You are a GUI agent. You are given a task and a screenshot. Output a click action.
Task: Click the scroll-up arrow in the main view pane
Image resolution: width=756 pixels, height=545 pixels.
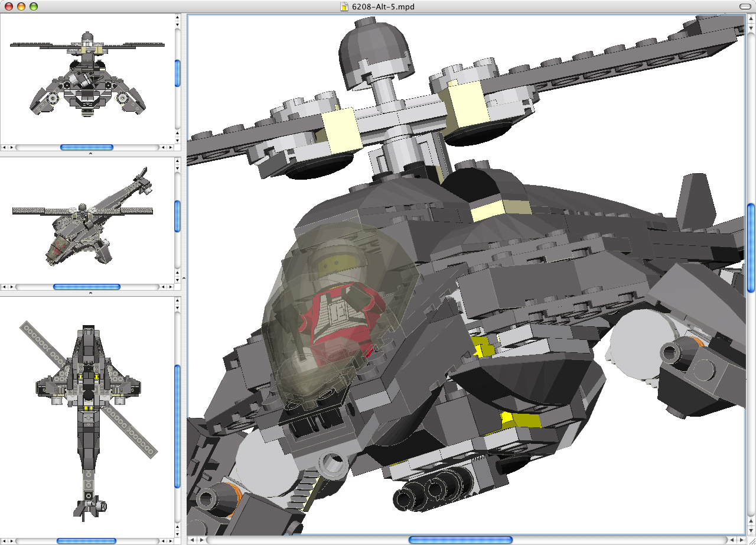click(x=751, y=17)
